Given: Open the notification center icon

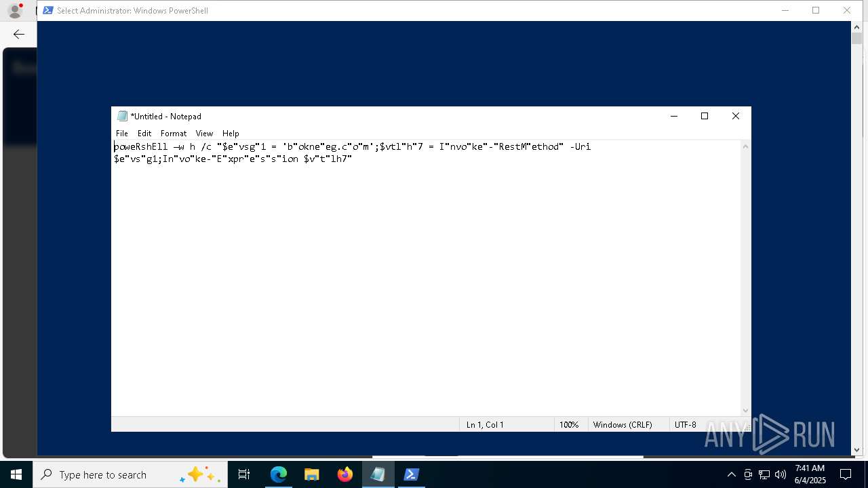Looking at the screenshot, I should pos(846,474).
